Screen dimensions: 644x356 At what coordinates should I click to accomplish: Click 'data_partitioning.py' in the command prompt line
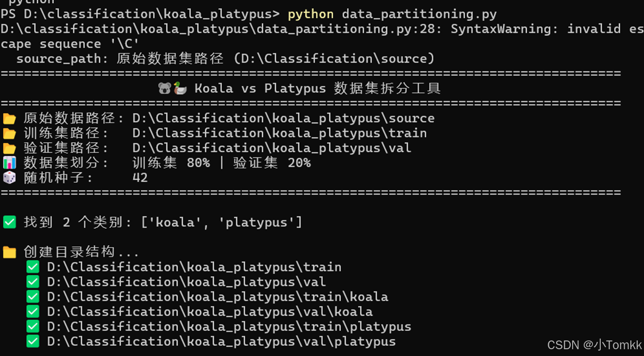point(420,15)
